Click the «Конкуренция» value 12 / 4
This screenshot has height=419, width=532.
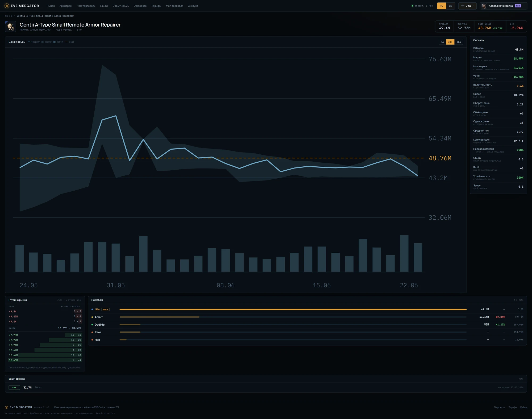518,141
